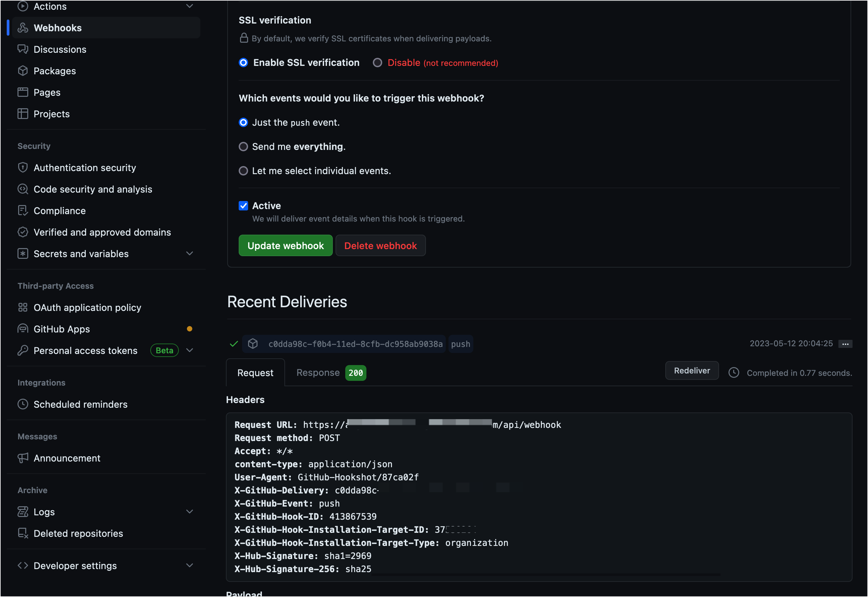This screenshot has width=868, height=597.
Task: Open the delivery ellipsis menu
Action: pyautogui.click(x=845, y=344)
